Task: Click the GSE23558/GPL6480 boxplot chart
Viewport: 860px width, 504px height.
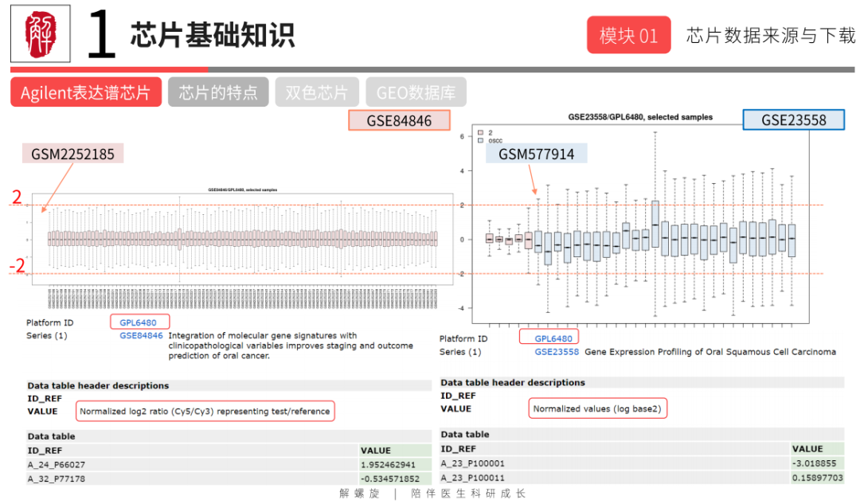Action: (x=640, y=224)
